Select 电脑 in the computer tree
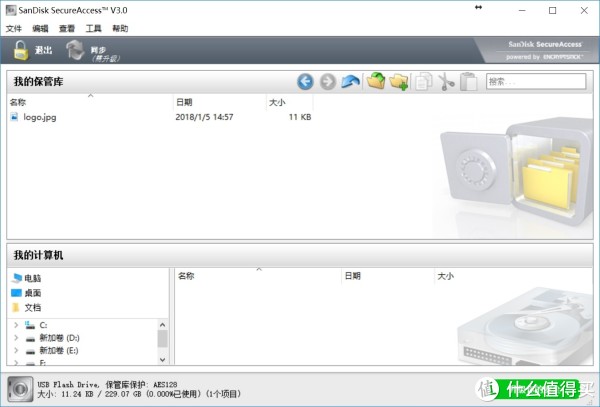The image size is (600, 407). pos(33,278)
